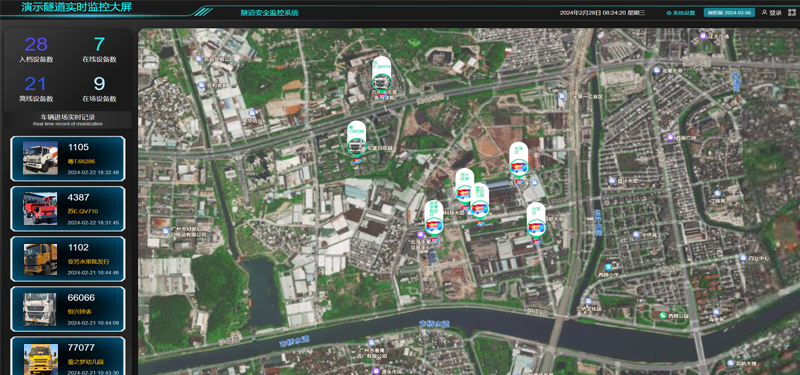The width and height of the screenshot is (800, 375).
Task: Click the user login icon
Action: point(764,13)
